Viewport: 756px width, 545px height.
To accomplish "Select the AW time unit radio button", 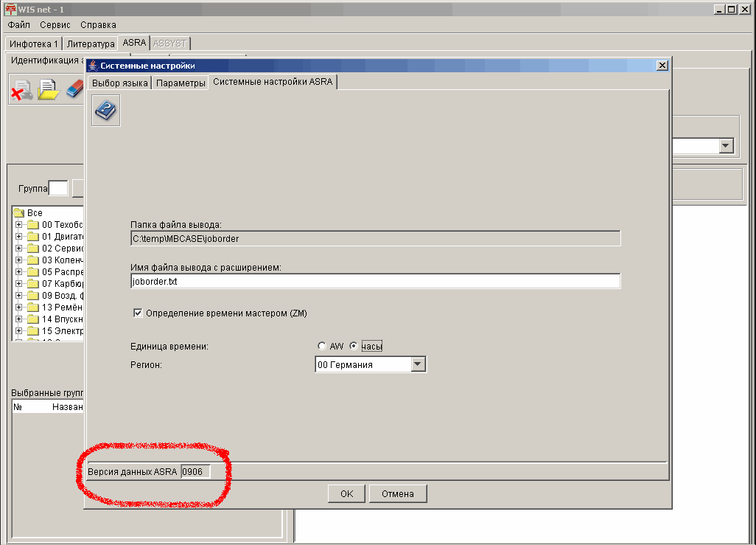I will pos(321,346).
